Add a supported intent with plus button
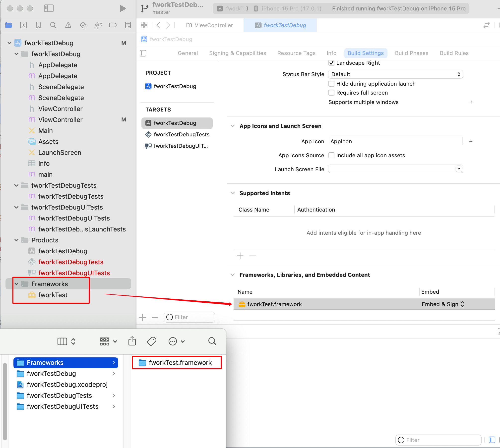 [x=240, y=256]
